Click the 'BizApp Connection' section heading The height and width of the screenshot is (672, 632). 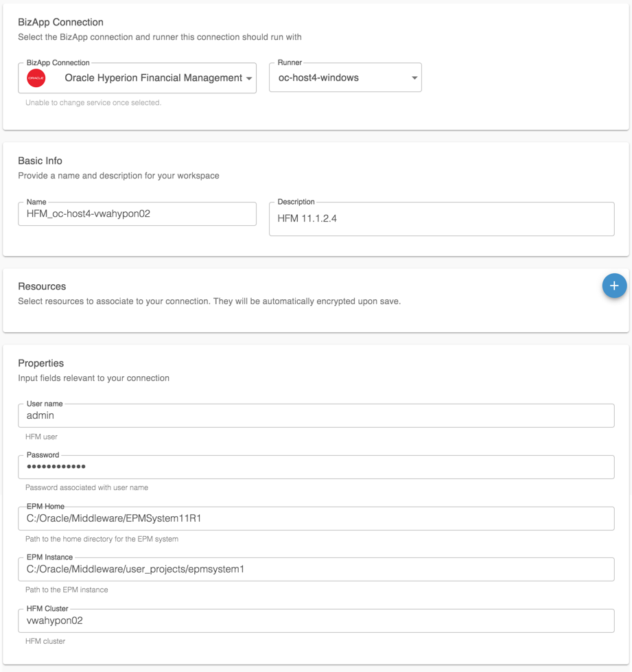60,22
